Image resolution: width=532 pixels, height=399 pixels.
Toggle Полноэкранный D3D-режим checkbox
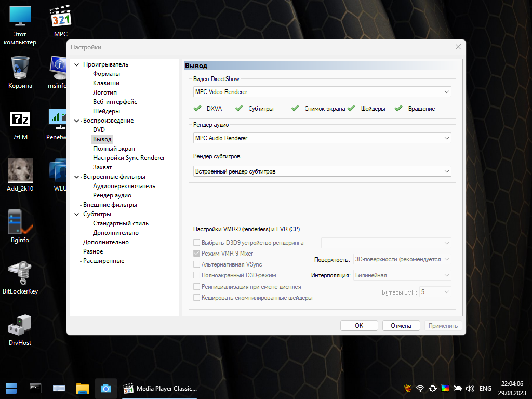pos(196,275)
